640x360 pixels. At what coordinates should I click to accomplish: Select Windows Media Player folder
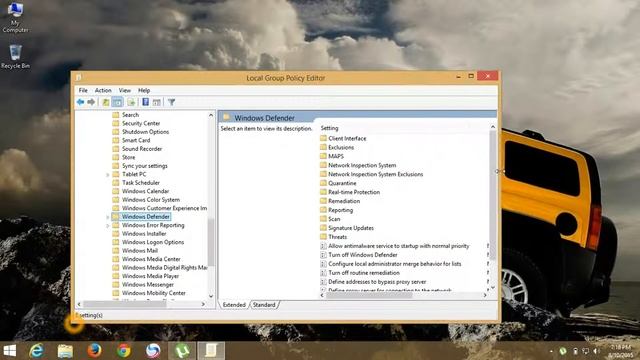pyautogui.click(x=150, y=276)
